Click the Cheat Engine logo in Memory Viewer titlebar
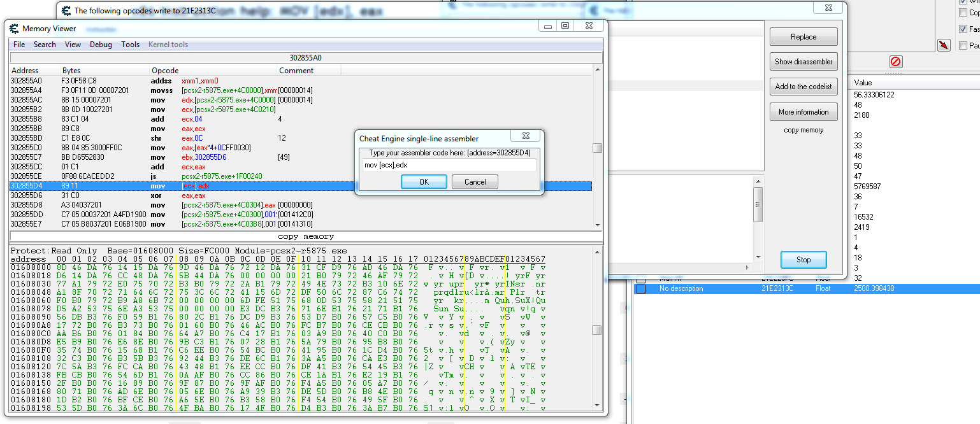980x424 pixels. point(14,28)
